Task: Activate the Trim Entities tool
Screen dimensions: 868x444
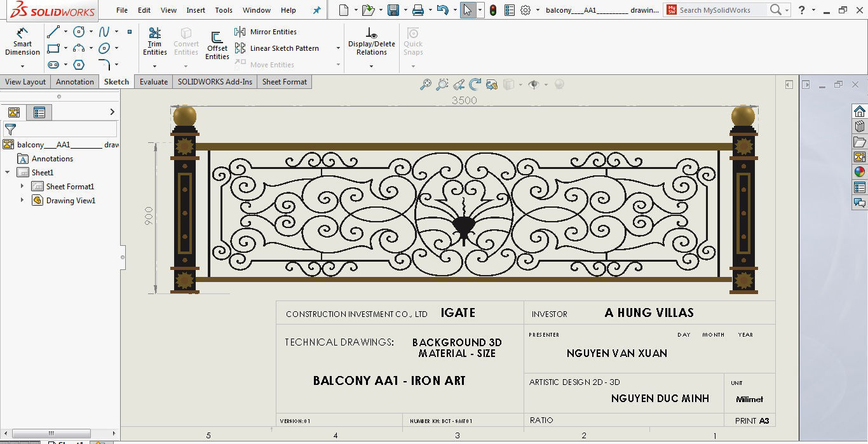Action: 154,41
